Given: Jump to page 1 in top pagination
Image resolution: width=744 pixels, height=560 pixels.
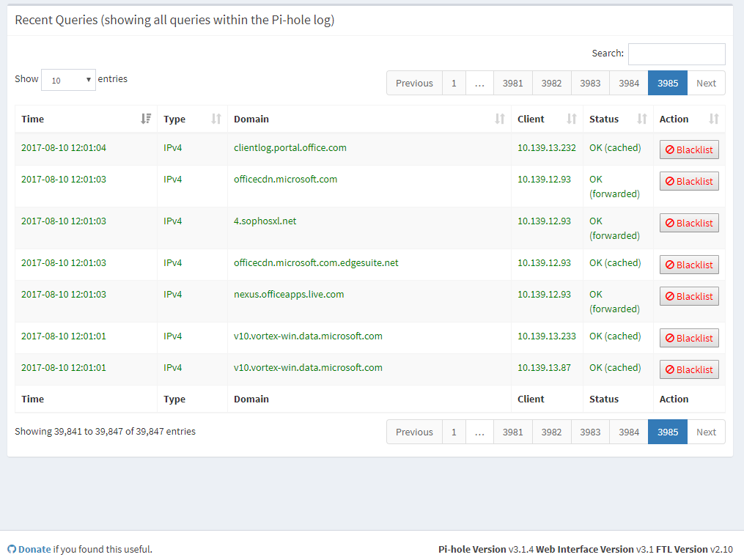Looking at the screenshot, I should (x=454, y=83).
